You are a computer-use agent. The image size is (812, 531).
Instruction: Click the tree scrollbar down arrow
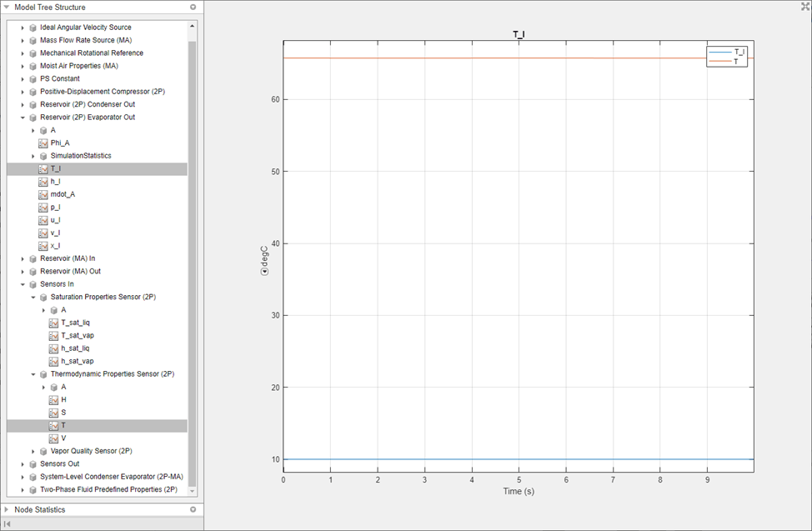click(193, 491)
